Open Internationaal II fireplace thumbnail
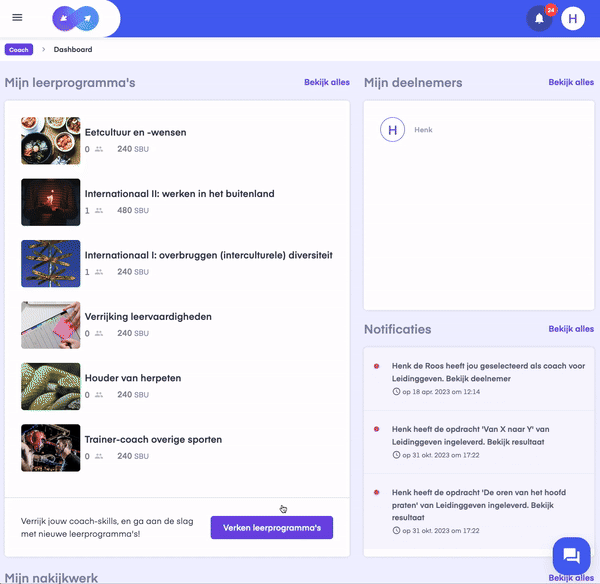600x584 pixels. click(51, 202)
